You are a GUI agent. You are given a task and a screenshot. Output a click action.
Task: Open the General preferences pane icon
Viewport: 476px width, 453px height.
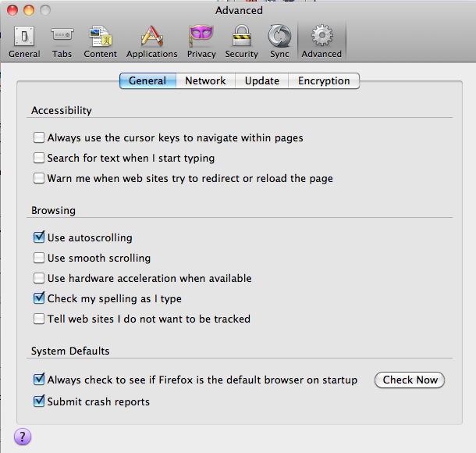coord(24,41)
